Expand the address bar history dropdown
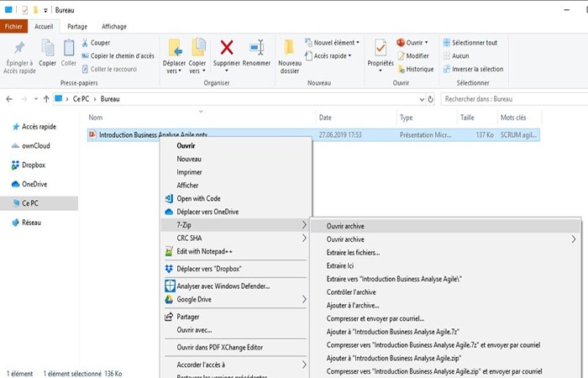 pyautogui.click(x=422, y=99)
